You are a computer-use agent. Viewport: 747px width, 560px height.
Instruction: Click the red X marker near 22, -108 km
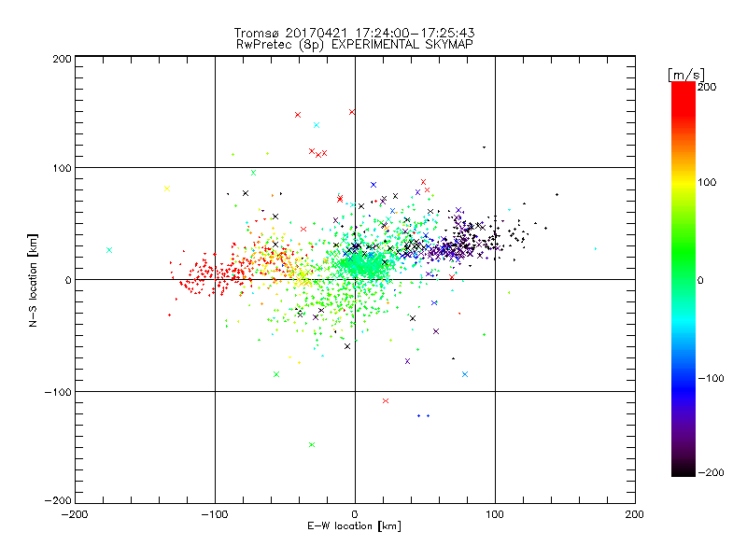coord(386,401)
